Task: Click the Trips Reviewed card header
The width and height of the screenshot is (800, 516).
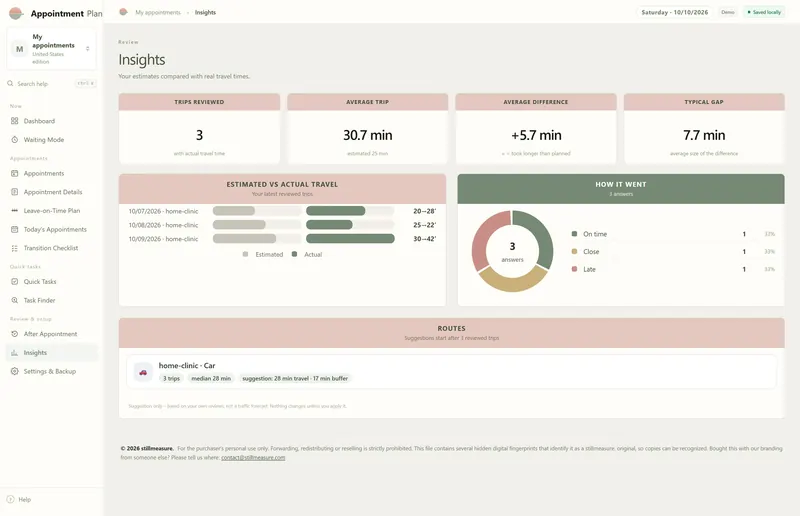Action: click(199, 102)
